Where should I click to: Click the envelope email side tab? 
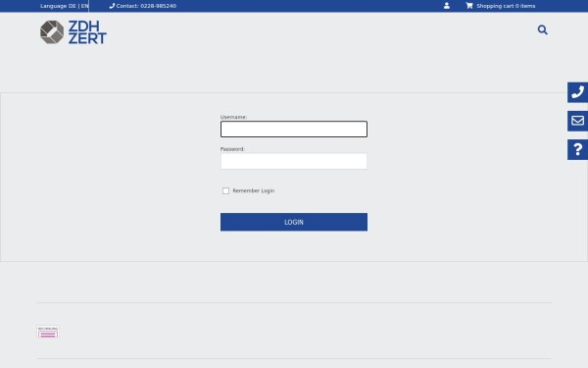click(x=577, y=121)
